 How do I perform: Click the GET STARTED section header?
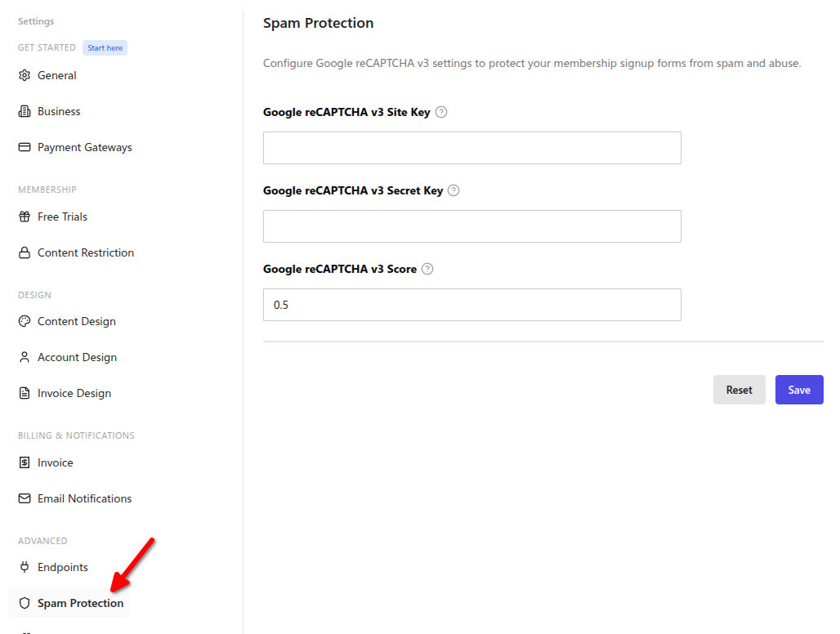click(47, 47)
